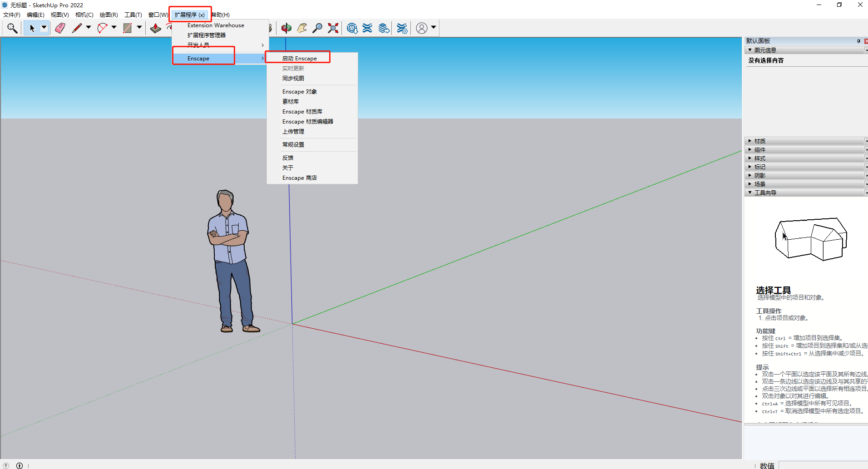Click the Zoom Extents icon
The width and height of the screenshot is (868, 469).
click(x=333, y=28)
